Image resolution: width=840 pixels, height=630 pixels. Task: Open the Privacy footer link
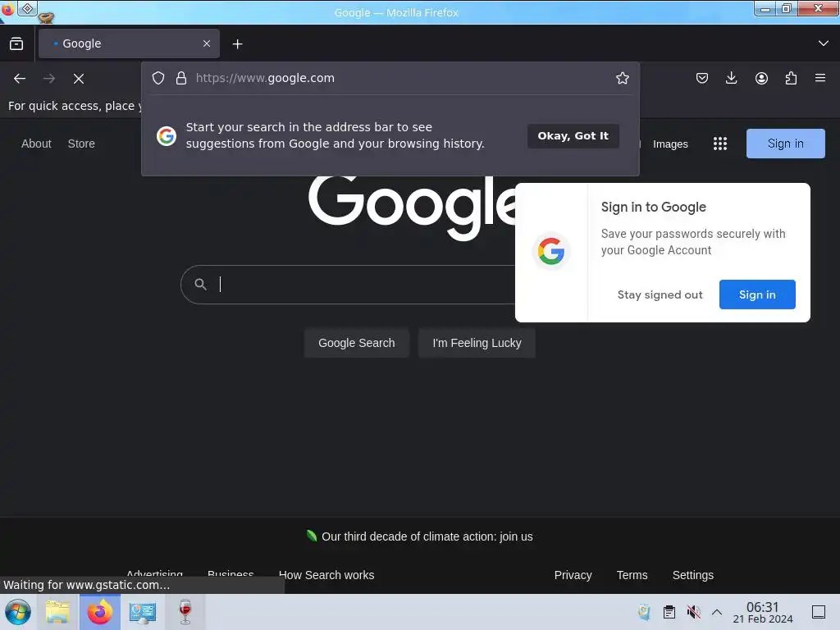pyautogui.click(x=573, y=575)
